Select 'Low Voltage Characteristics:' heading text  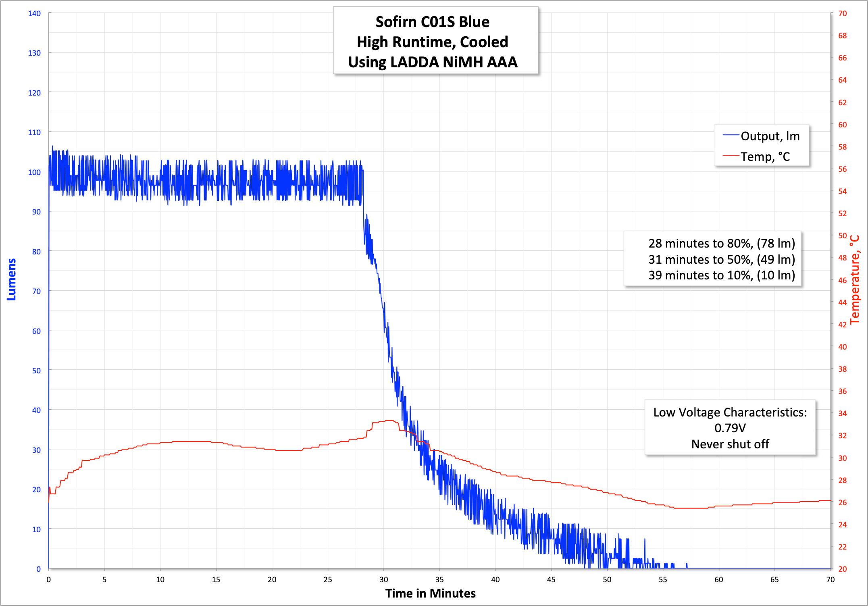pos(730,412)
